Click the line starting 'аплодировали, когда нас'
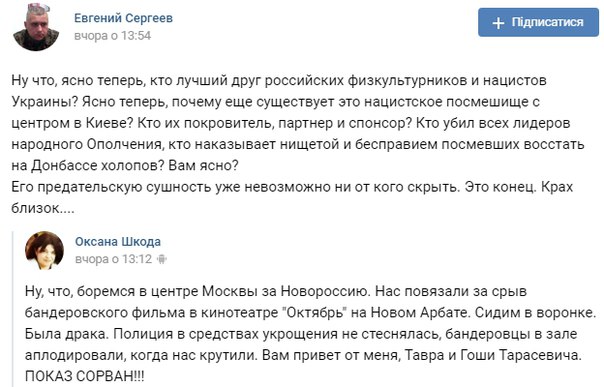This screenshot has width=604, height=387. click(x=303, y=355)
